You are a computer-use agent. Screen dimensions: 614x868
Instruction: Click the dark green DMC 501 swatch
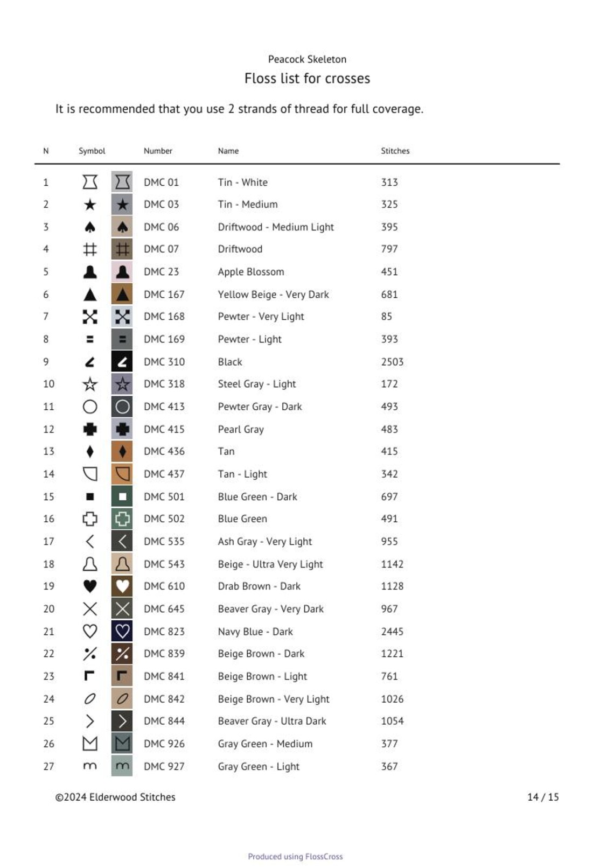pos(122,496)
